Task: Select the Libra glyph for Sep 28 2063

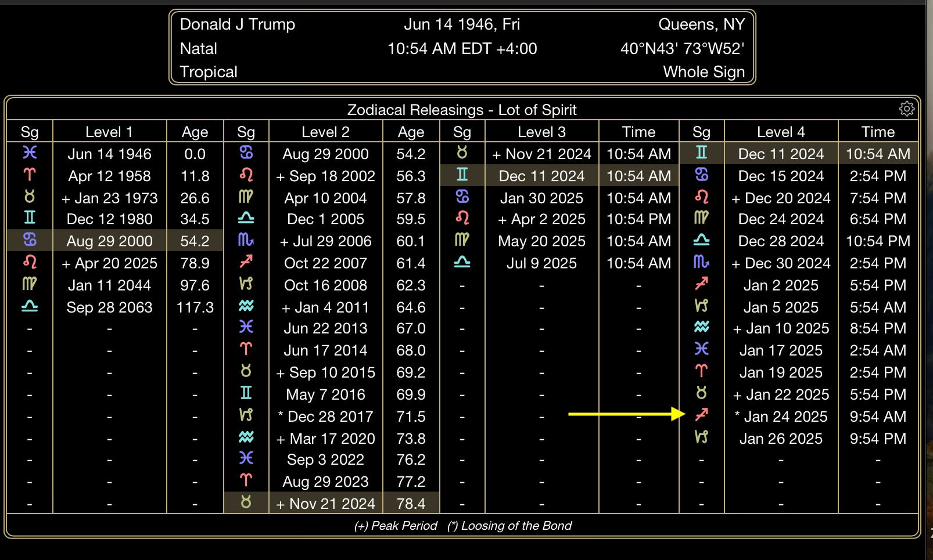Action: coord(30,306)
